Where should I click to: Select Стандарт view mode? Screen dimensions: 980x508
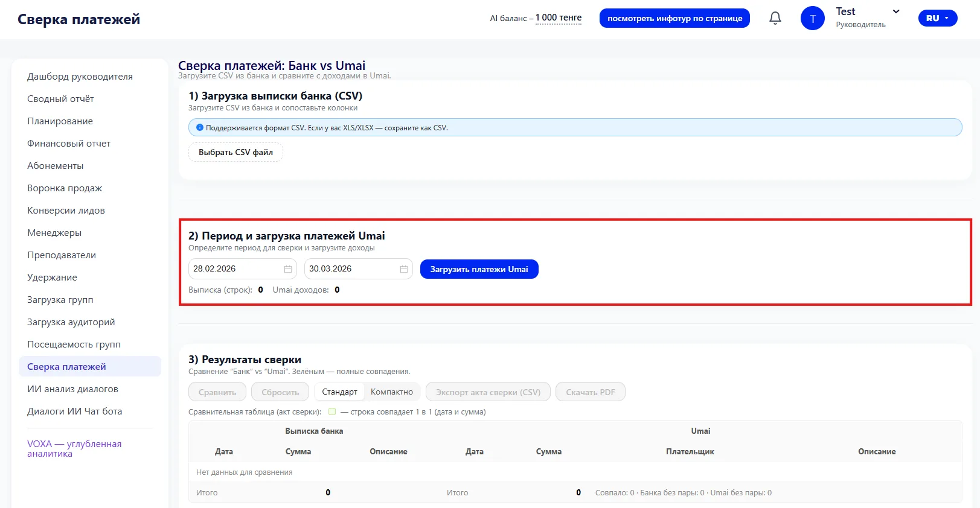[339, 392]
